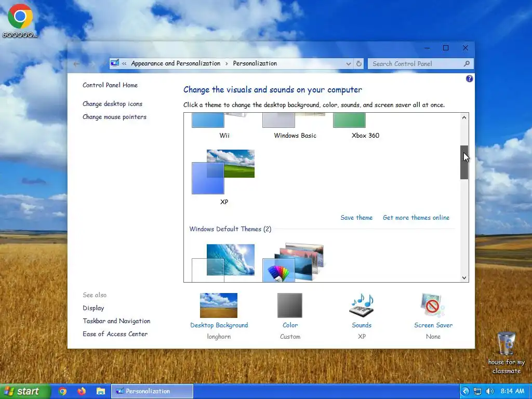Go back using the back arrow
This screenshot has width=532, height=399.
[x=77, y=63]
